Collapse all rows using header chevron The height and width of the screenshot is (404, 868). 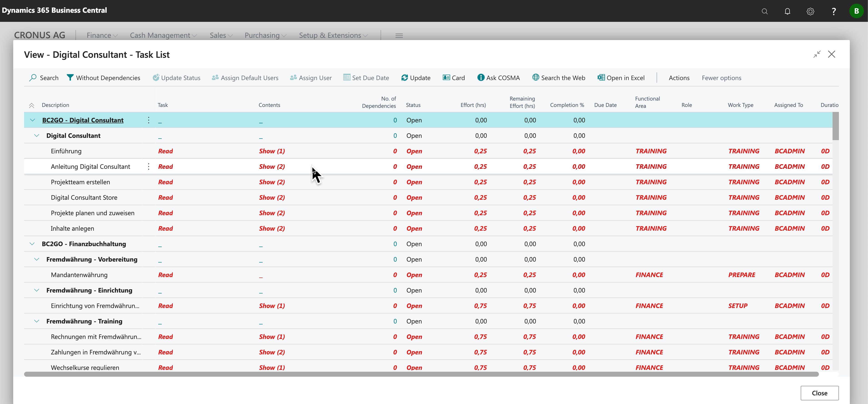(32, 105)
